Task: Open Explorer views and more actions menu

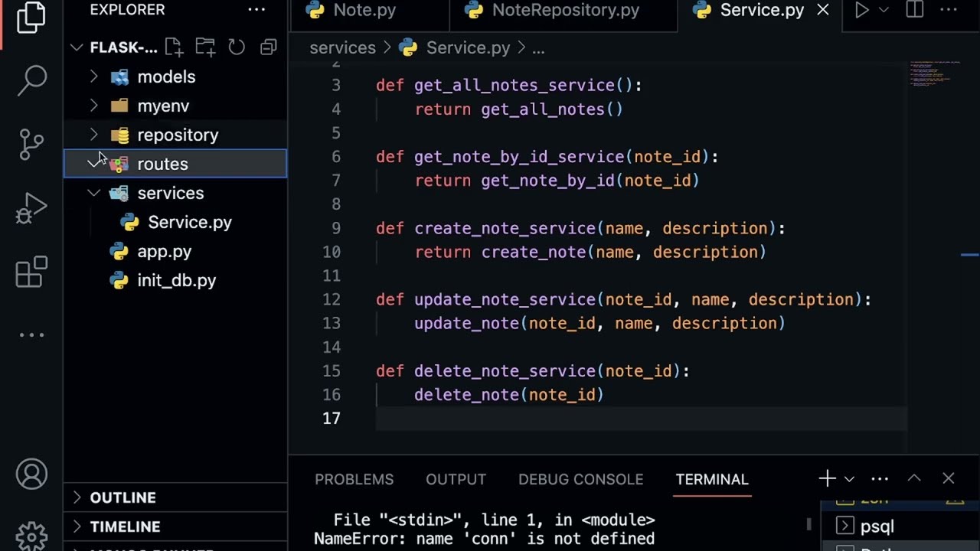Action: click(x=256, y=10)
